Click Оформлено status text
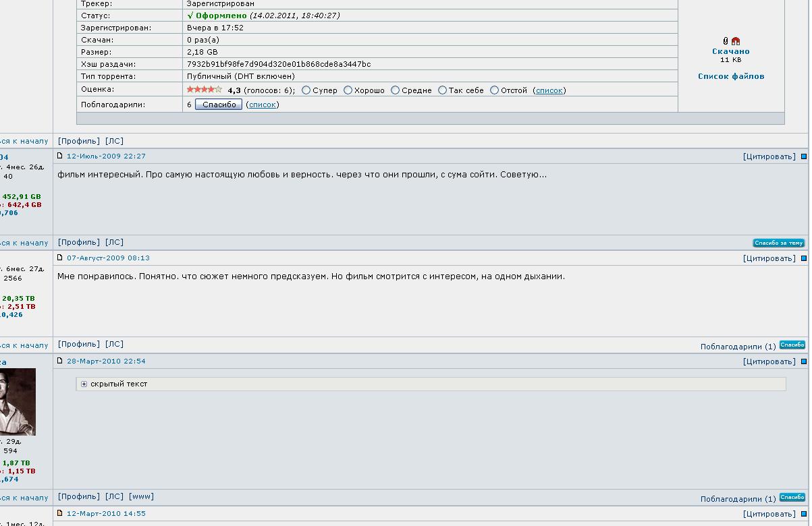The height and width of the screenshot is (526, 812). click(221, 16)
